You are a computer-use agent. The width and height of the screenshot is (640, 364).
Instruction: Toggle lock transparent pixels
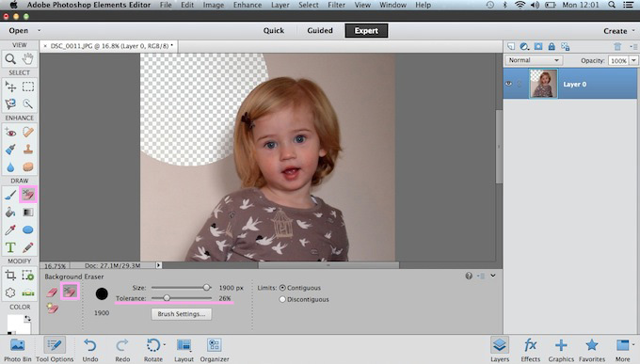(x=566, y=46)
